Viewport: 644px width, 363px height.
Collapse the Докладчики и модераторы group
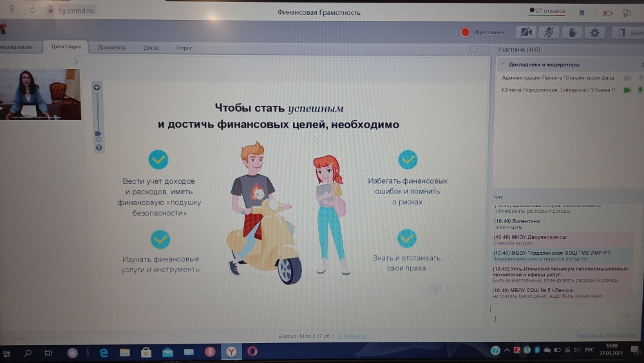coord(503,64)
